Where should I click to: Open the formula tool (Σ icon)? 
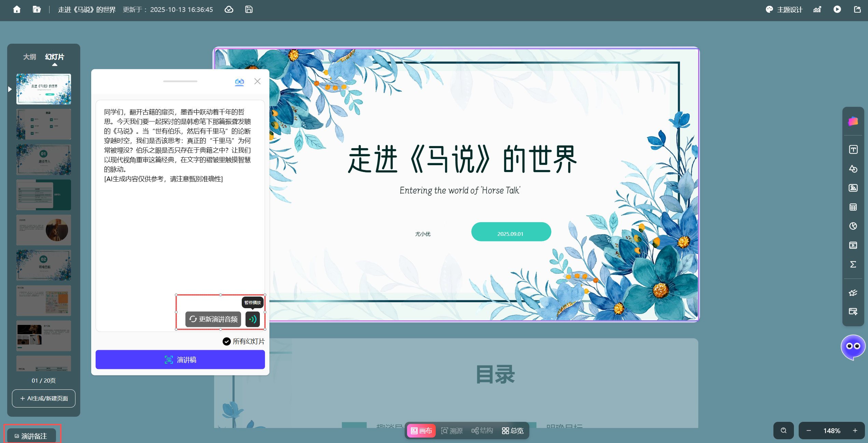point(853,264)
